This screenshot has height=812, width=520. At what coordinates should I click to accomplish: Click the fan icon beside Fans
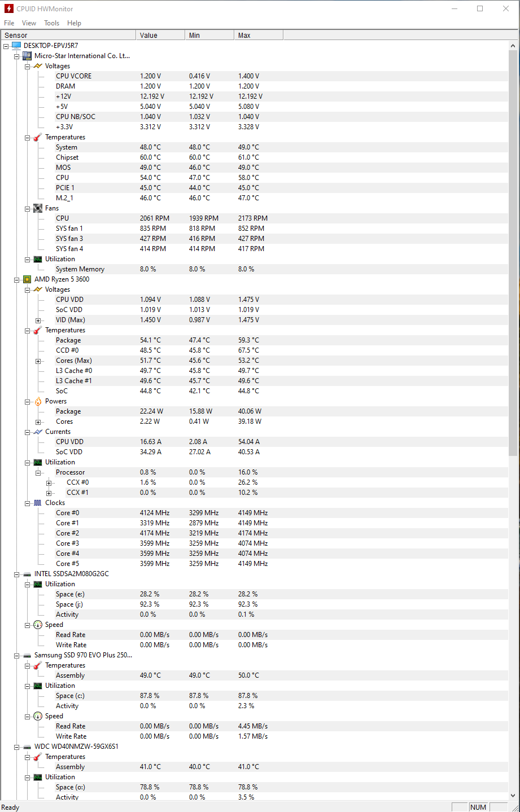pyautogui.click(x=38, y=208)
